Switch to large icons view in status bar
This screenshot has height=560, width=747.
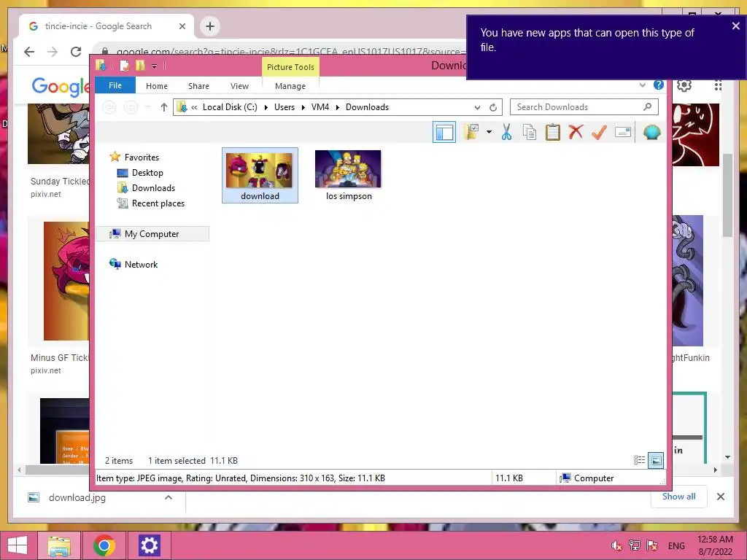[656, 460]
